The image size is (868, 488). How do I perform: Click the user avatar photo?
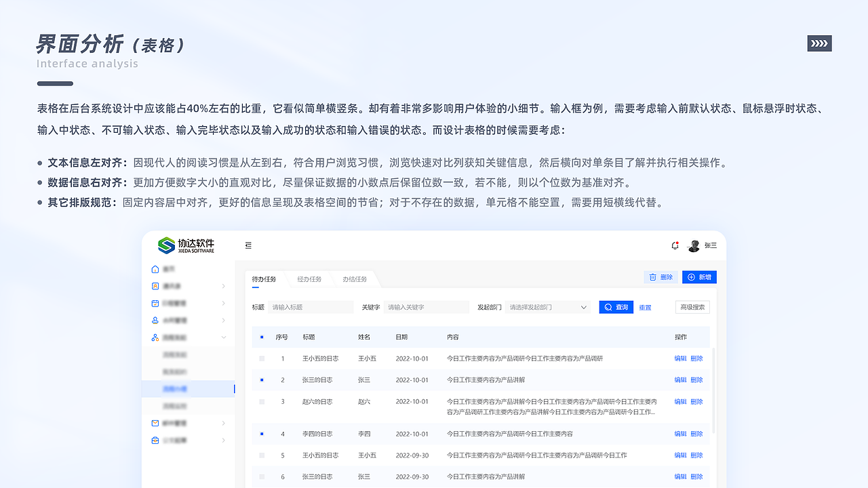click(694, 246)
